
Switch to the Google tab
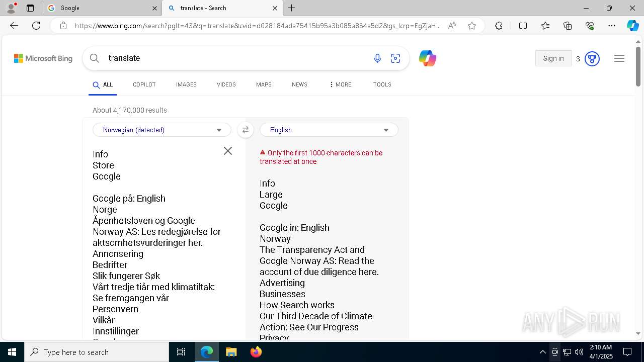(x=102, y=8)
